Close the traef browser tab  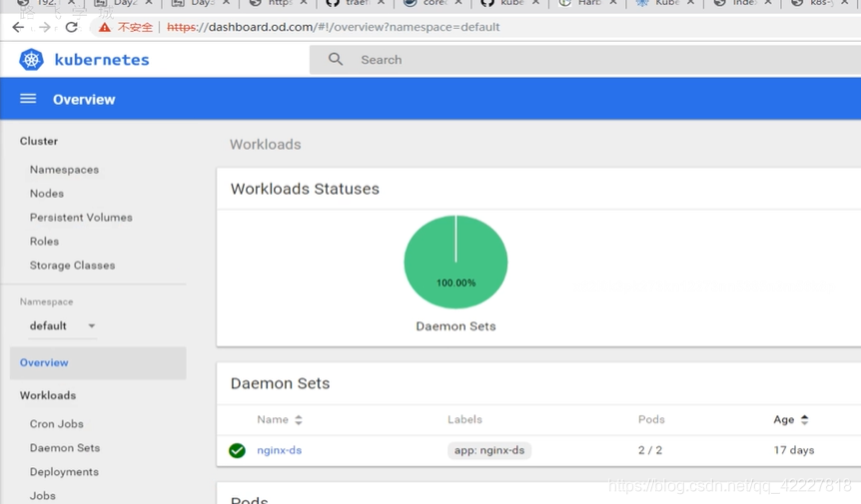point(381,3)
